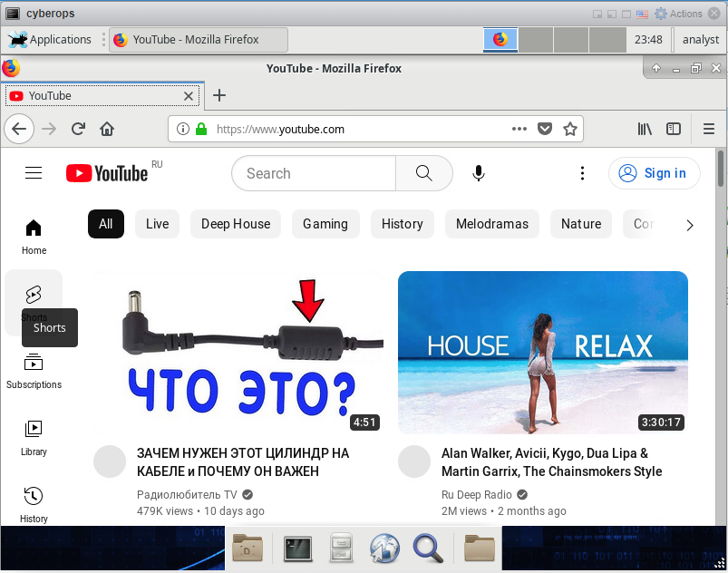
Task: Select the Melodramas filter chip
Action: coord(492,224)
